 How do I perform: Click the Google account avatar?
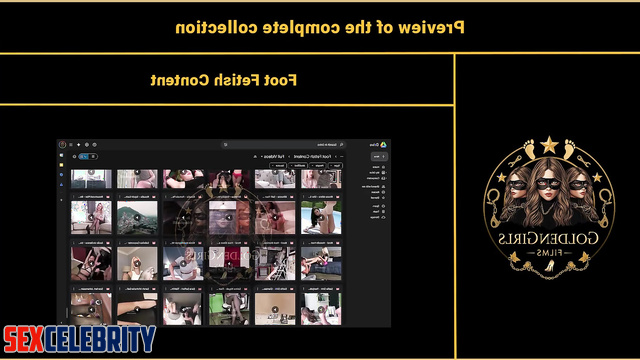click(62, 144)
